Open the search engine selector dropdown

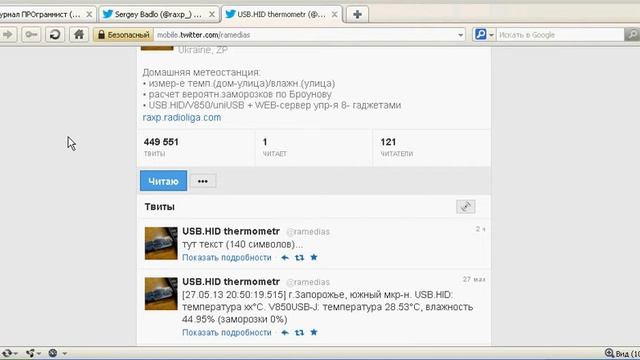484,35
